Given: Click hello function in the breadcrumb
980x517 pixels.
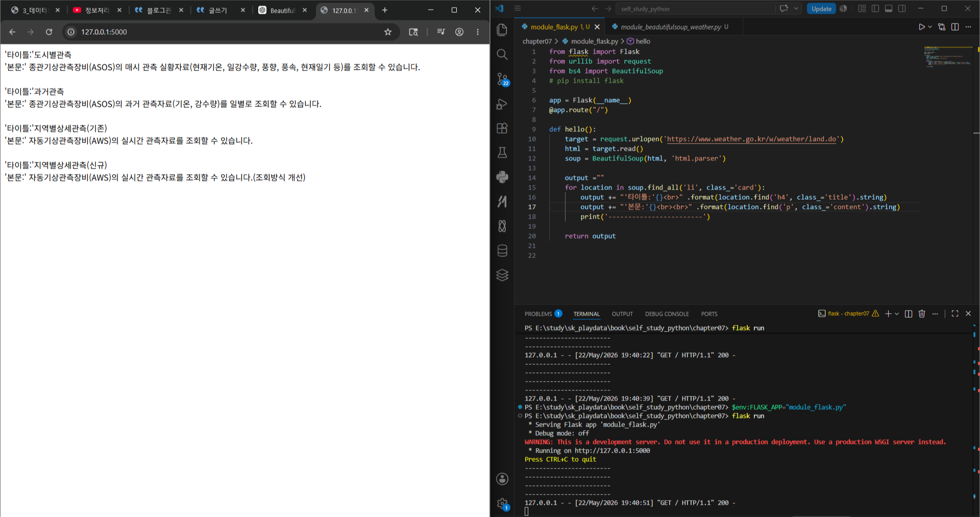Looking at the screenshot, I should [x=643, y=41].
